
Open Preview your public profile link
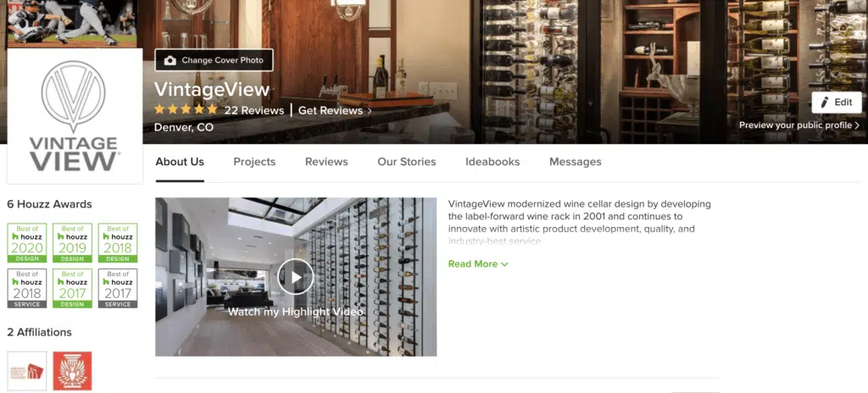[799, 125]
